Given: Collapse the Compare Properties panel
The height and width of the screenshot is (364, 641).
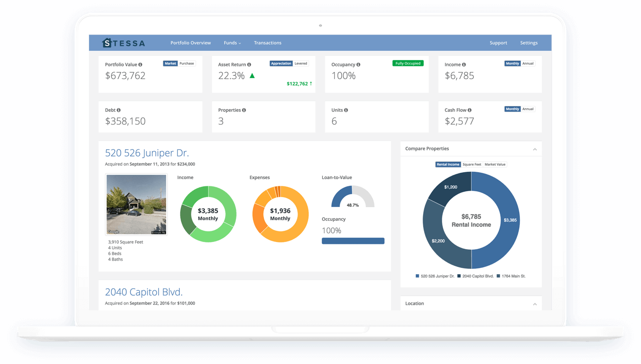Looking at the screenshot, I should pyautogui.click(x=535, y=149).
